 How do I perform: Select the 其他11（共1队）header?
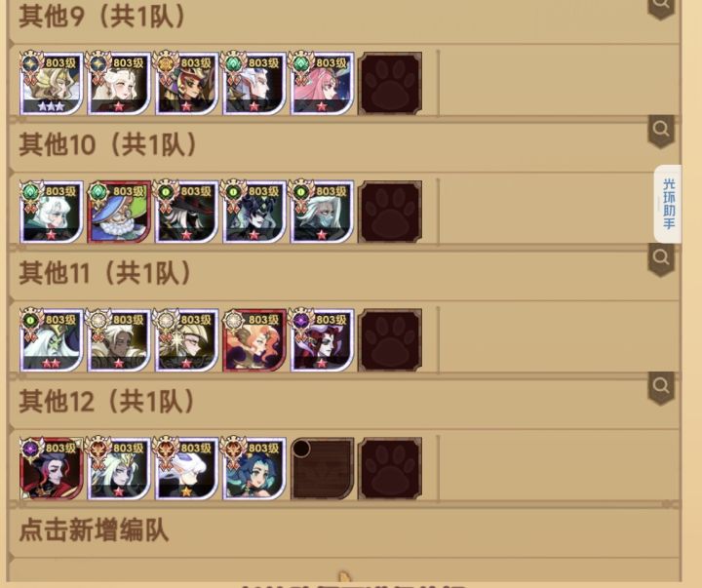tap(105, 272)
